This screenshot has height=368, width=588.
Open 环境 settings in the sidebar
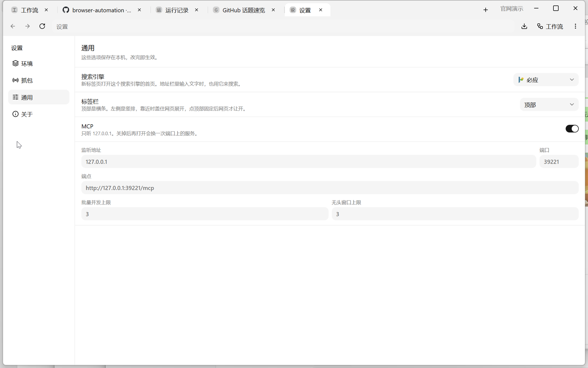pyautogui.click(x=39, y=63)
